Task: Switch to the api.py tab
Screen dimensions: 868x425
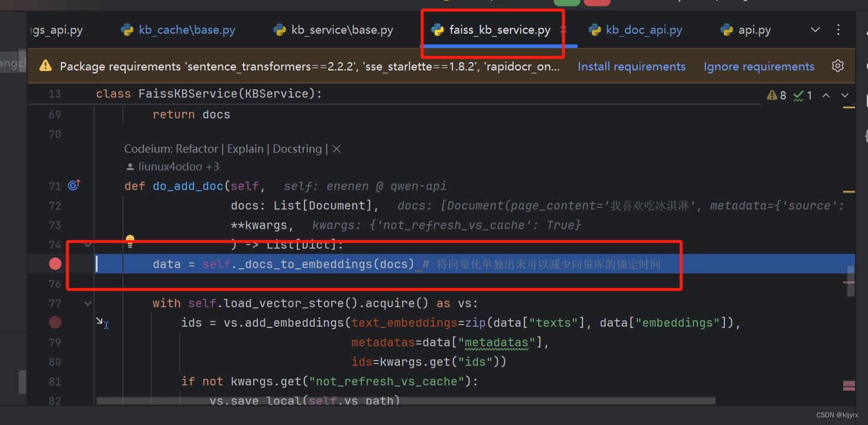Action: pos(754,30)
